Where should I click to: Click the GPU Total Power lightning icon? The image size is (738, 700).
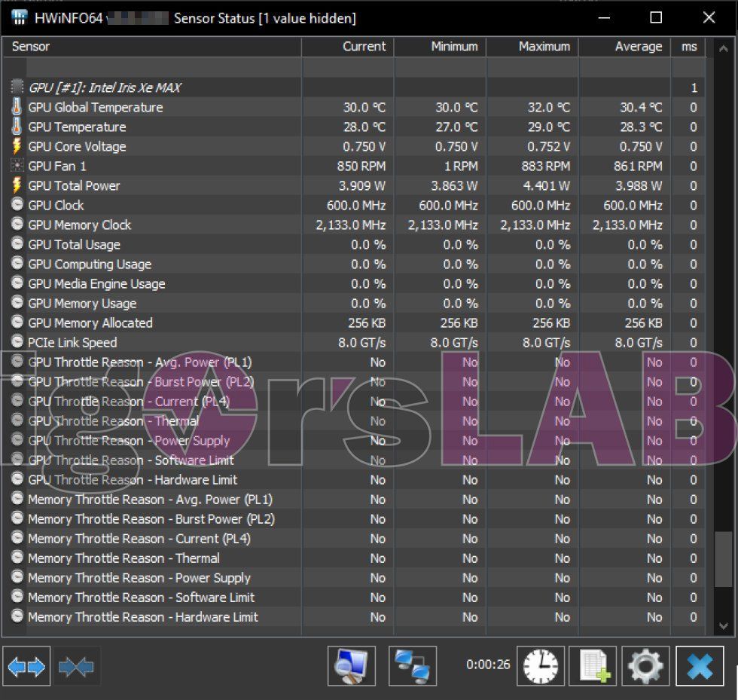coord(17,185)
